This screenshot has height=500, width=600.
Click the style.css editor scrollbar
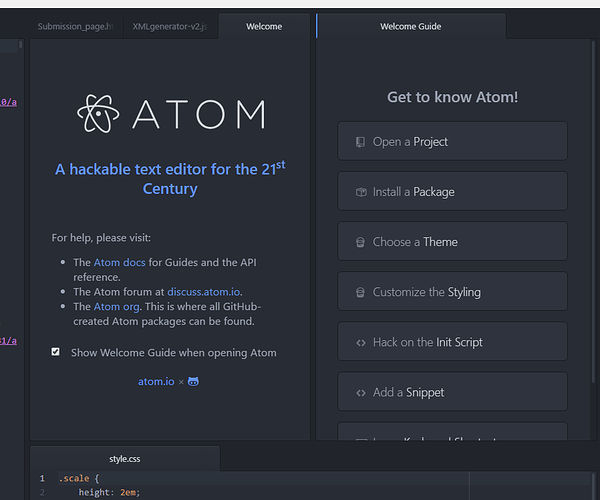pyautogui.click(x=594, y=487)
